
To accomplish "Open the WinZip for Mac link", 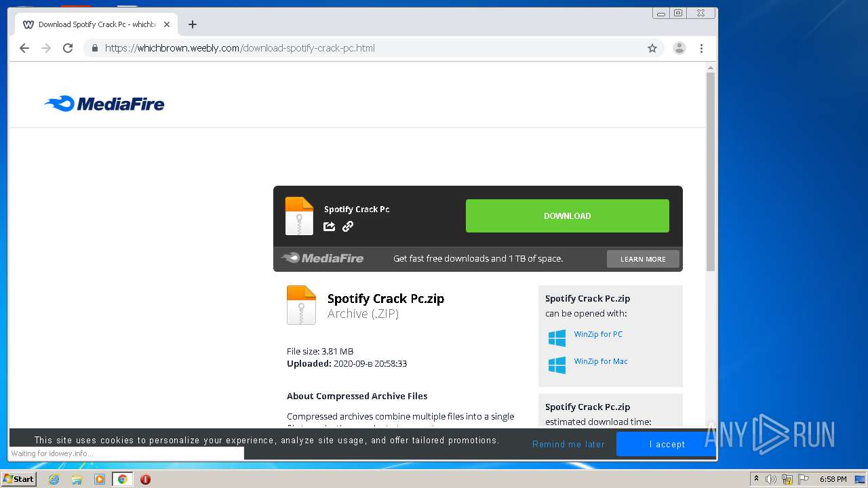I will 601,361.
